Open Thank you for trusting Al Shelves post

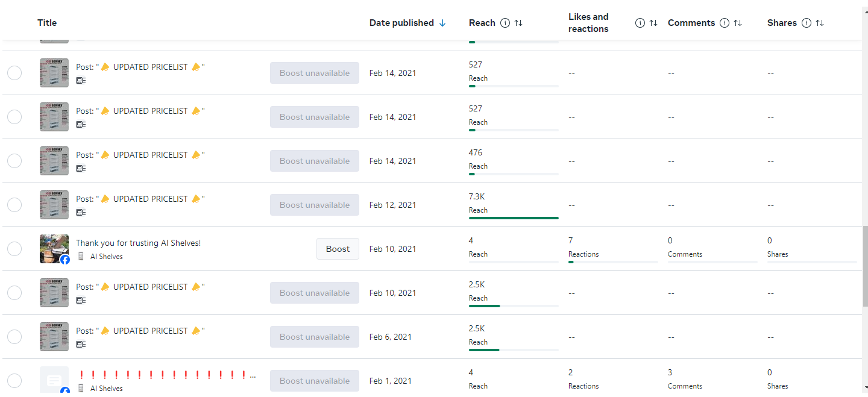click(138, 243)
